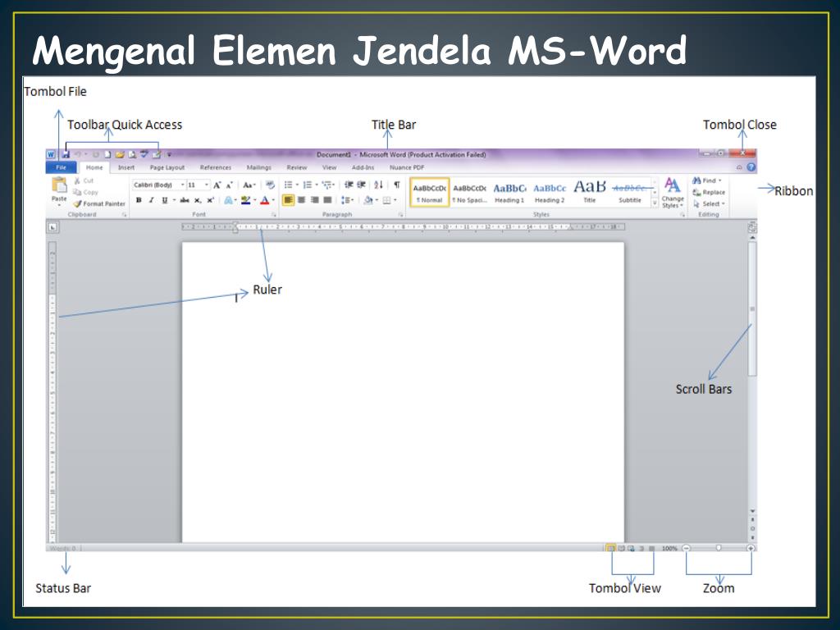The height and width of the screenshot is (630, 840).
Task: Click zoom in plus button
Action: click(751, 548)
